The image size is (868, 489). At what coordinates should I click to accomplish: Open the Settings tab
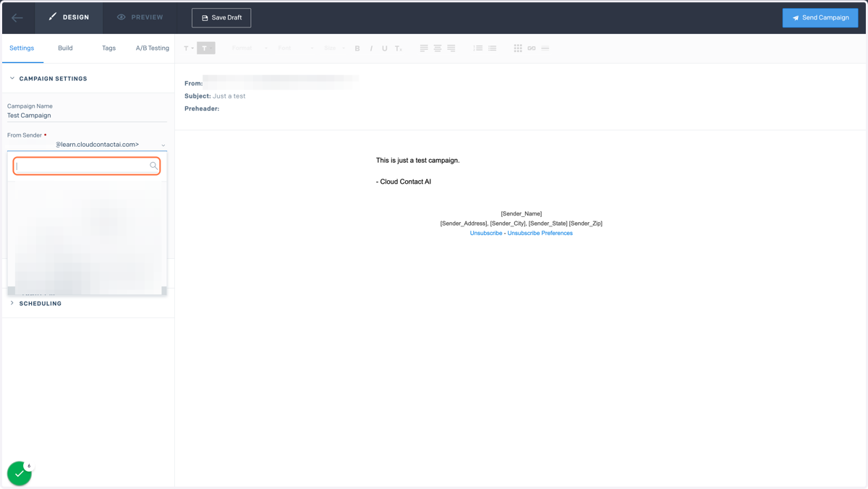pos(22,48)
